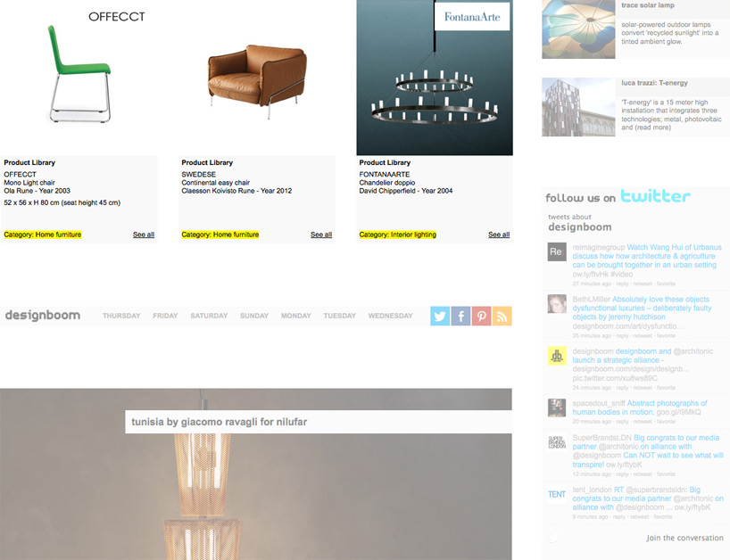Click the designboom logo in navigation bar
The width and height of the screenshot is (730, 560).
(x=42, y=316)
